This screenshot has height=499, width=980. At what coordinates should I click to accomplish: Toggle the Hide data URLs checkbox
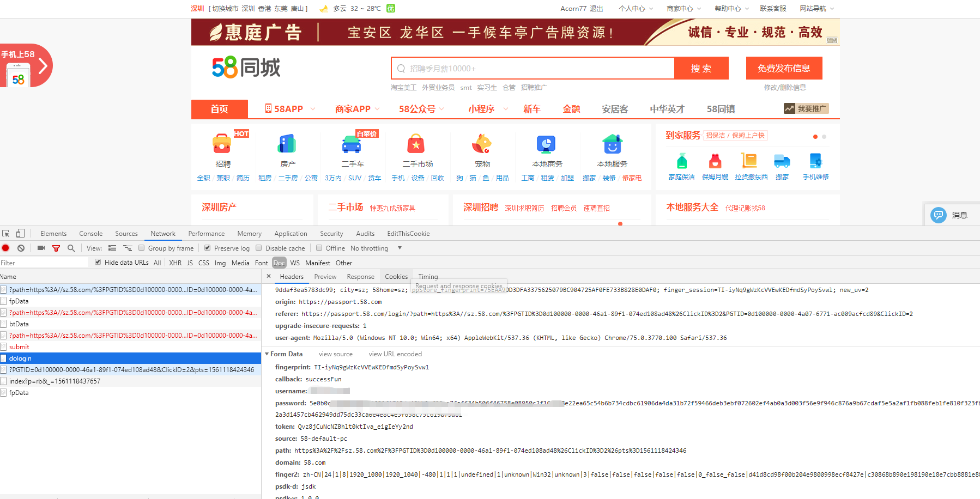click(x=98, y=262)
